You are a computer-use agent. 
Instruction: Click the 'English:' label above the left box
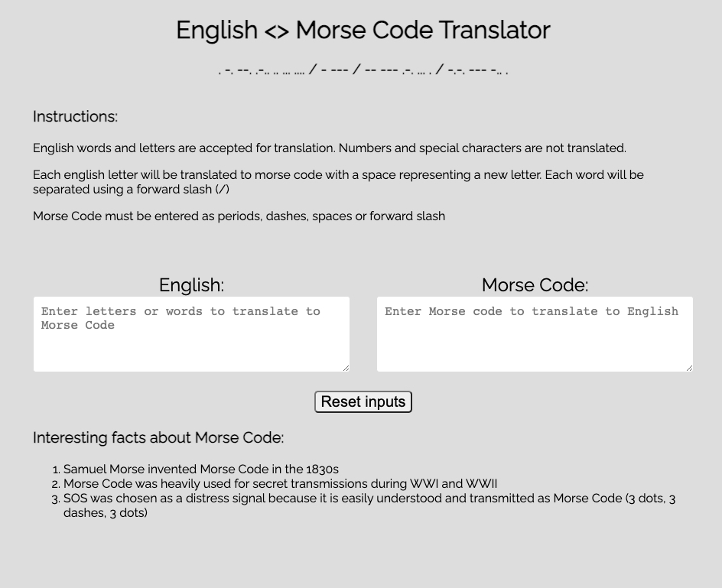[x=191, y=285]
